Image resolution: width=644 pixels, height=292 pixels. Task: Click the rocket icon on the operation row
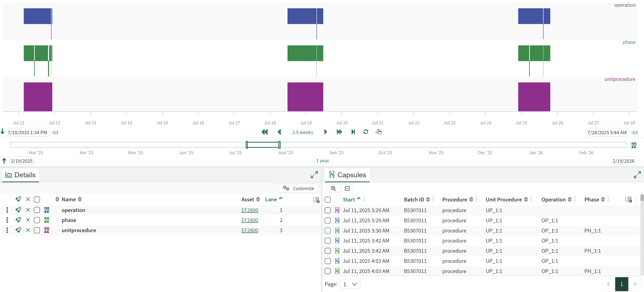click(x=18, y=210)
